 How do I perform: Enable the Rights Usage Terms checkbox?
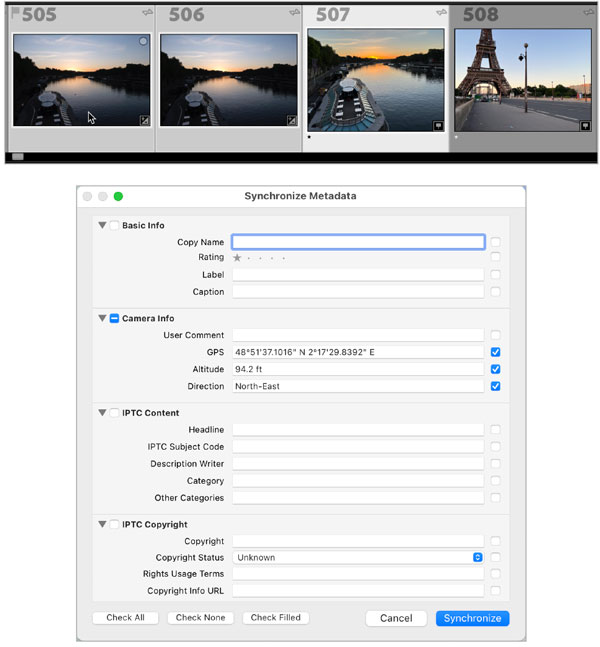coord(496,574)
